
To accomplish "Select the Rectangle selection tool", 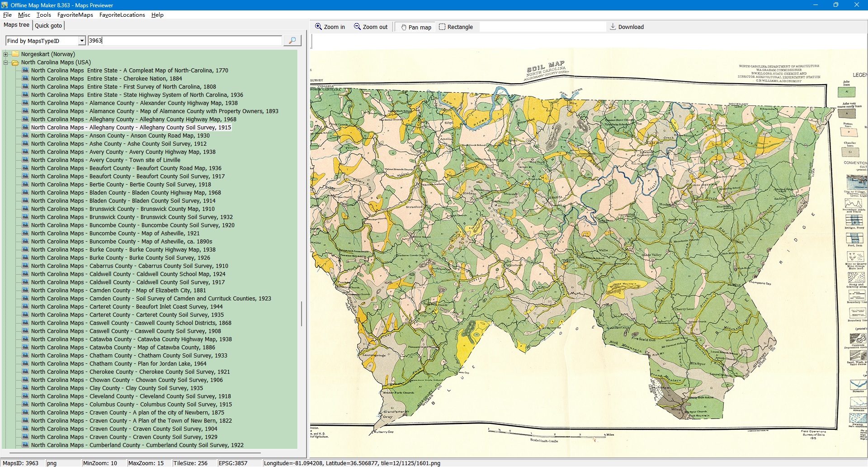I will click(x=442, y=27).
